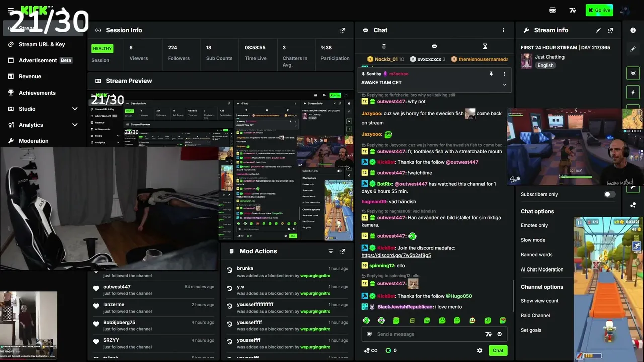Click the Just Chatting category thumbnail
This screenshot has height=362, width=644.
tap(526, 61)
